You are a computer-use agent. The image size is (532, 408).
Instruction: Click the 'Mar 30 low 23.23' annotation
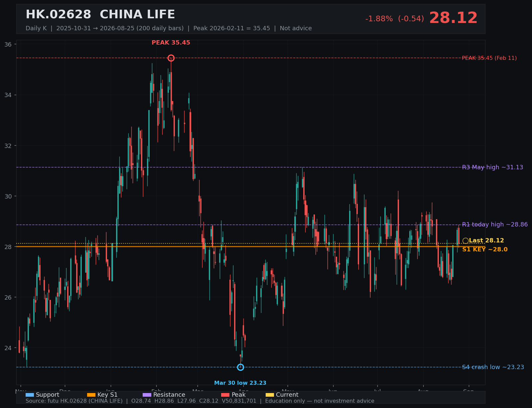(240, 383)
